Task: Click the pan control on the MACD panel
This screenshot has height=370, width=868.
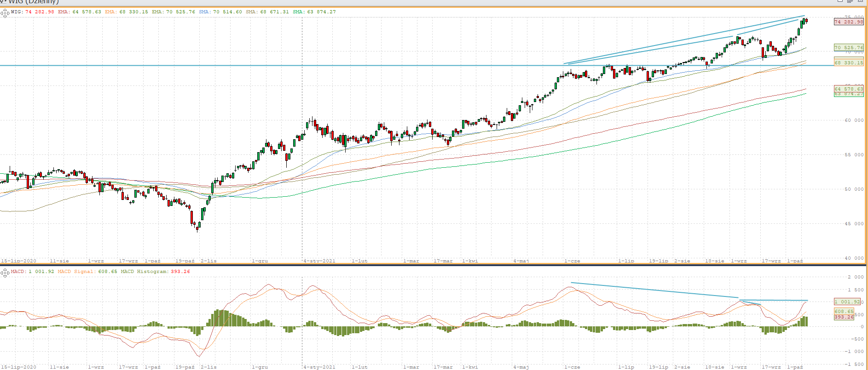Action: click(x=5, y=273)
